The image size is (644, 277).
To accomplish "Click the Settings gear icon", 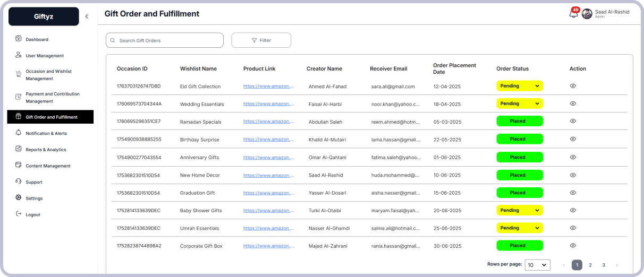I will click(19, 198).
